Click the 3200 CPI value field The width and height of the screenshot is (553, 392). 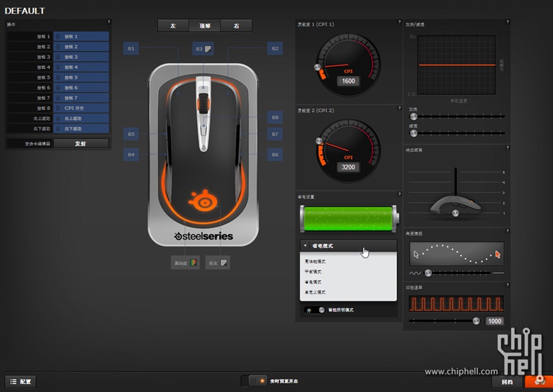(348, 167)
